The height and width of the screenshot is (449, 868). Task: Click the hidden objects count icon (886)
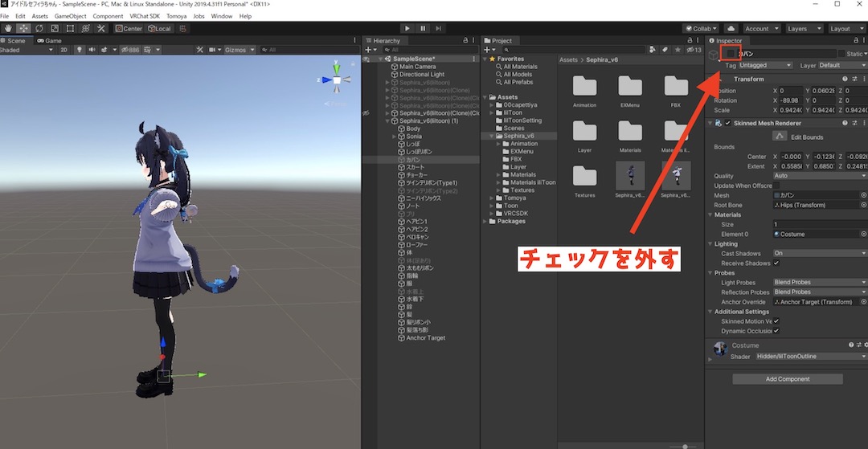pyautogui.click(x=130, y=50)
